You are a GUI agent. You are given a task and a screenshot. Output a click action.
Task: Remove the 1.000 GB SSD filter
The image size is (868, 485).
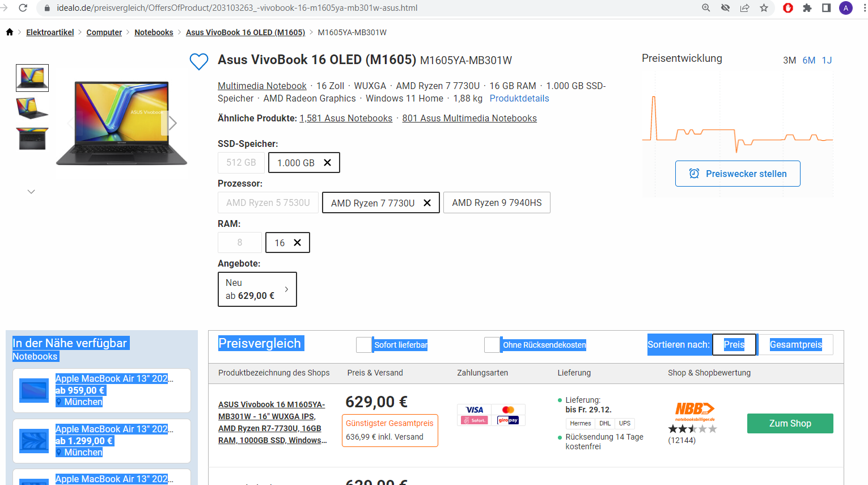click(327, 163)
